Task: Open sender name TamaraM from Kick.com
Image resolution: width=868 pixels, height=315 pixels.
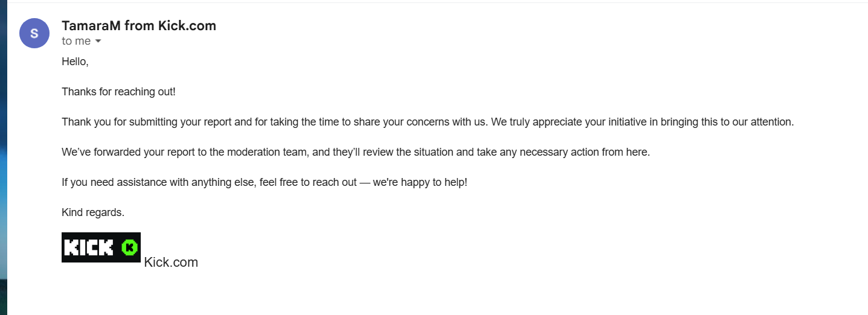Action: coord(138,25)
